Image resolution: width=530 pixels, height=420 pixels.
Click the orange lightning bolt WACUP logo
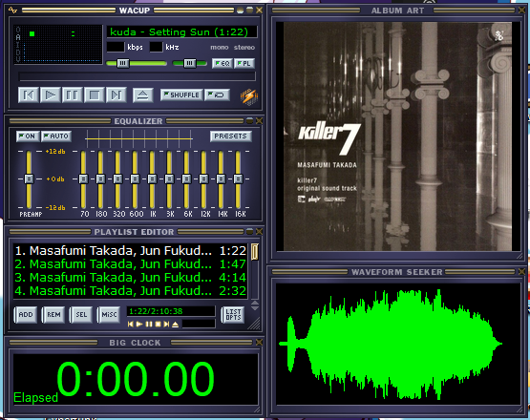click(249, 96)
